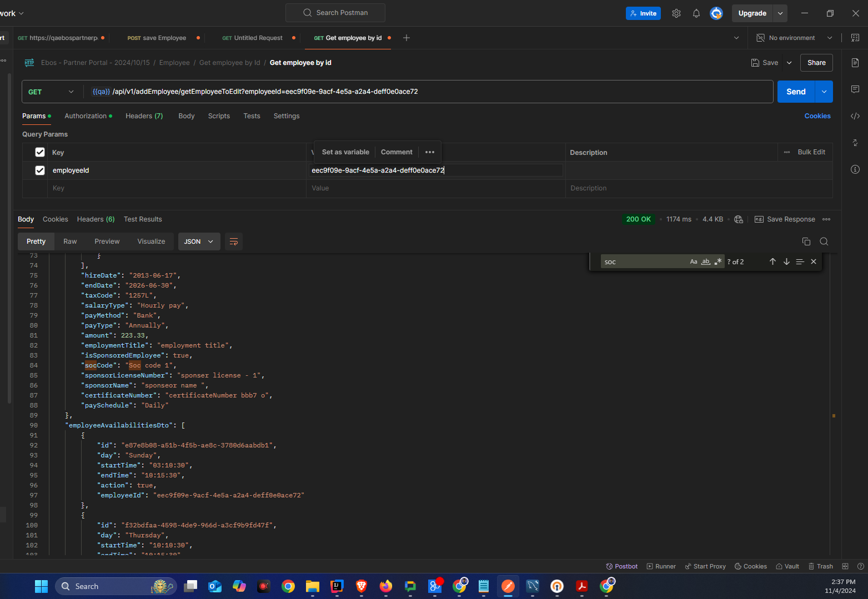Image resolution: width=868 pixels, height=599 pixels.
Task: Click the environment quick look icon
Action: 855,38
